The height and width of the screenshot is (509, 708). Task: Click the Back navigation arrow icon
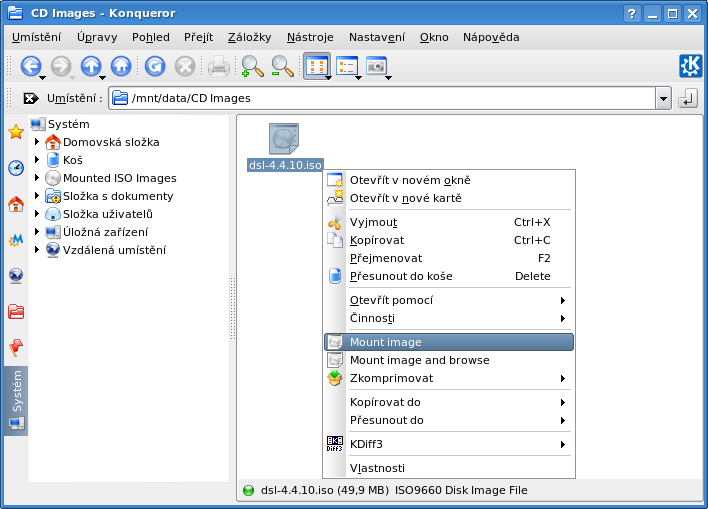30,66
